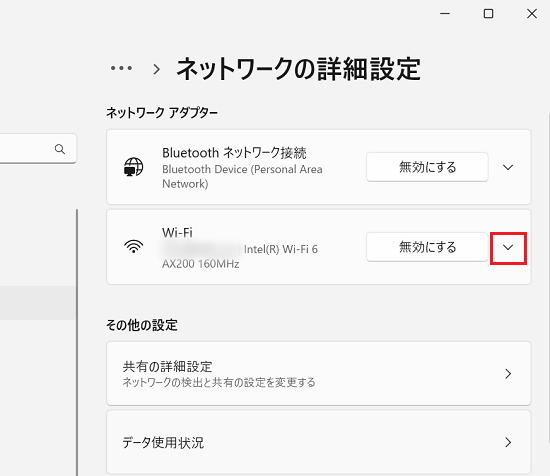Click the Wi-Fi adapter name text

tap(177, 233)
